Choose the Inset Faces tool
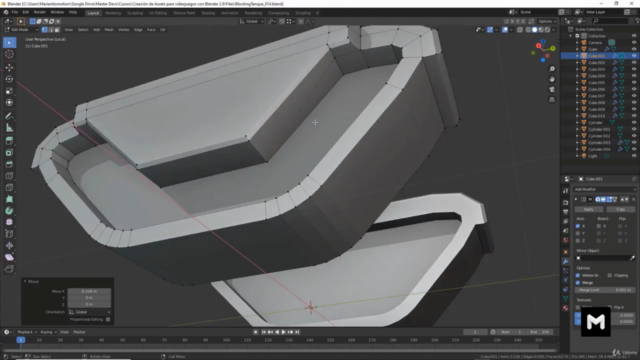Viewport: 640px width, 360px height. [9, 153]
